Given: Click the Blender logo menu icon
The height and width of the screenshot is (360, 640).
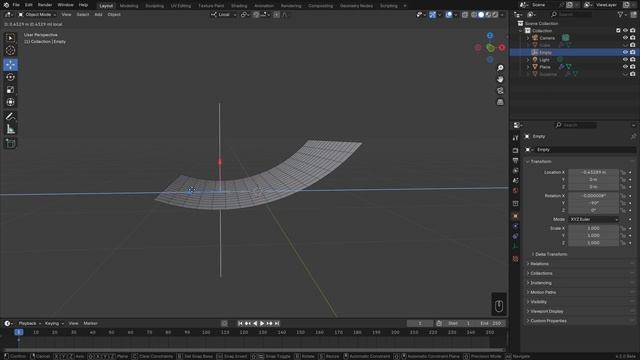Looking at the screenshot, I should point(6,5).
